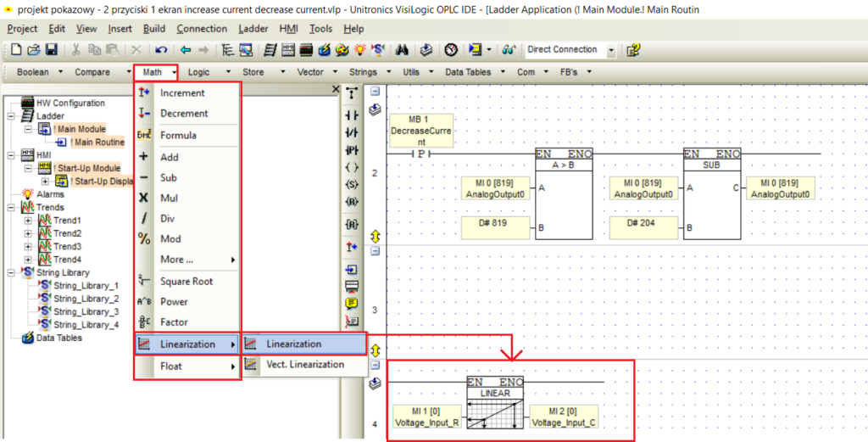Collapse the String Library tree node
868x442 pixels.
pyautogui.click(x=11, y=272)
